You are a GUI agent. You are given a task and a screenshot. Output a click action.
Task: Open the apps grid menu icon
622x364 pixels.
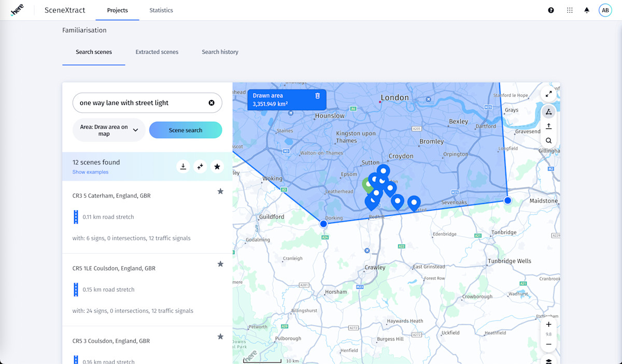[x=570, y=10]
